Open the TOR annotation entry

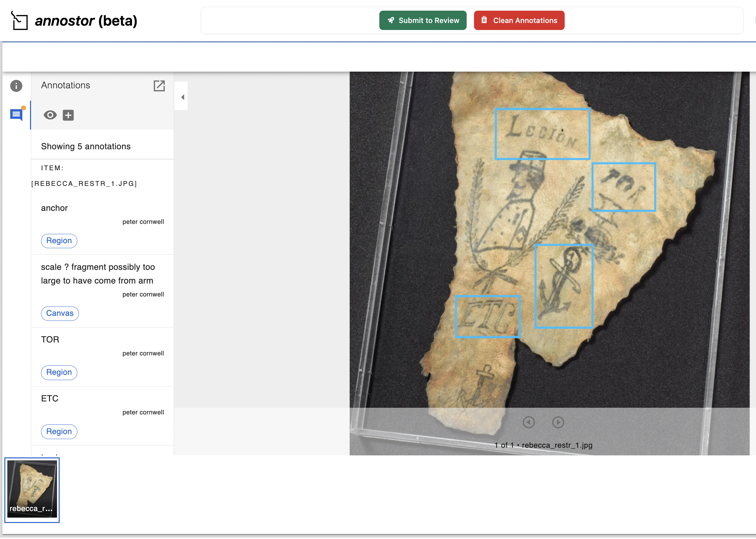(x=50, y=340)
